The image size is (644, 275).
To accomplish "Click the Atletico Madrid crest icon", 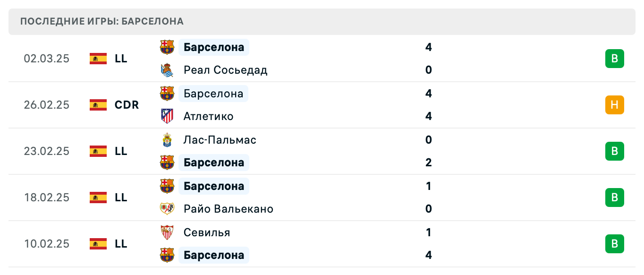I will [167, 116].
